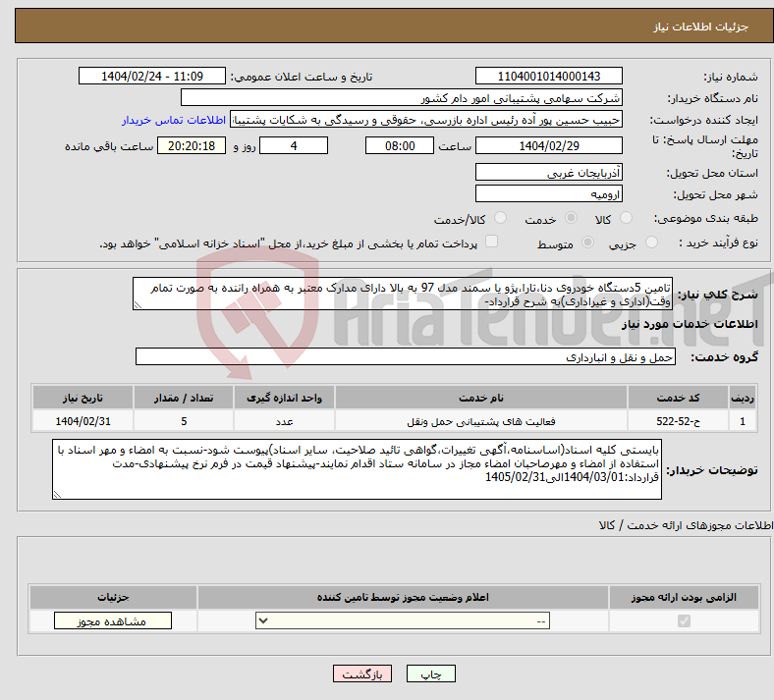Click the جزئیات اطلاعات نیاز page title
774x700 pixels.
[x=701, y=27]
